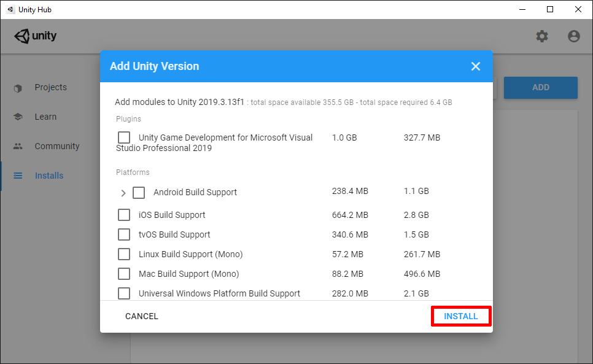
Task: Expand the Android Build Support tree
Action: point(123,193)
